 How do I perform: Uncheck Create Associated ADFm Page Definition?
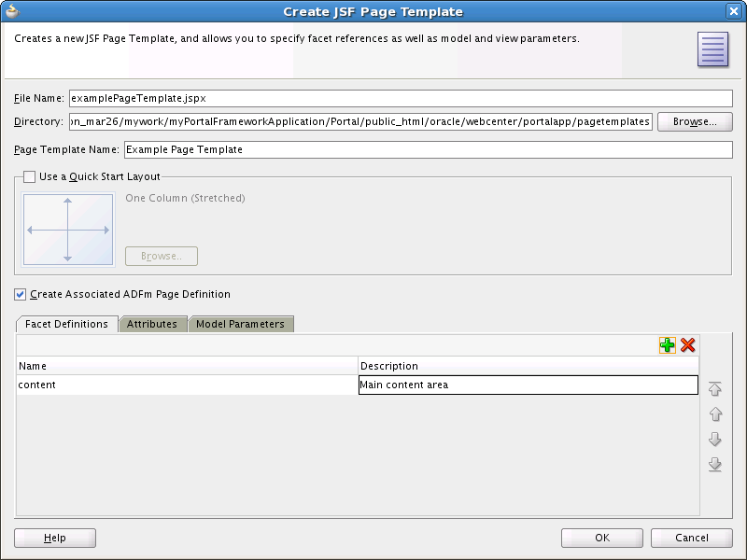click(x=20, y=294)
